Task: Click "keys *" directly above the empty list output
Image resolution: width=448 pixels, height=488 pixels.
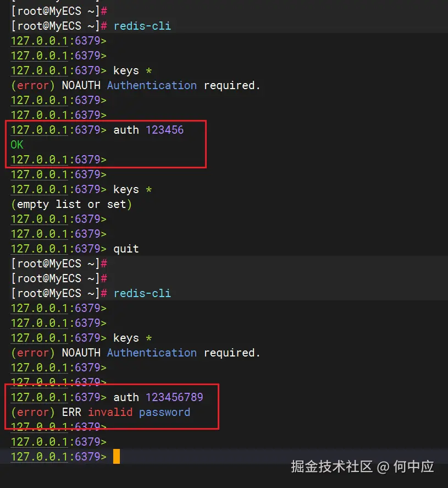Action: tap(132, 189)
